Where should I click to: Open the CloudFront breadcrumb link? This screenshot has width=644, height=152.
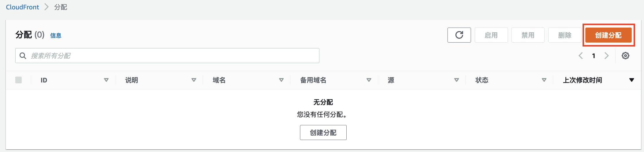[22, 7]
